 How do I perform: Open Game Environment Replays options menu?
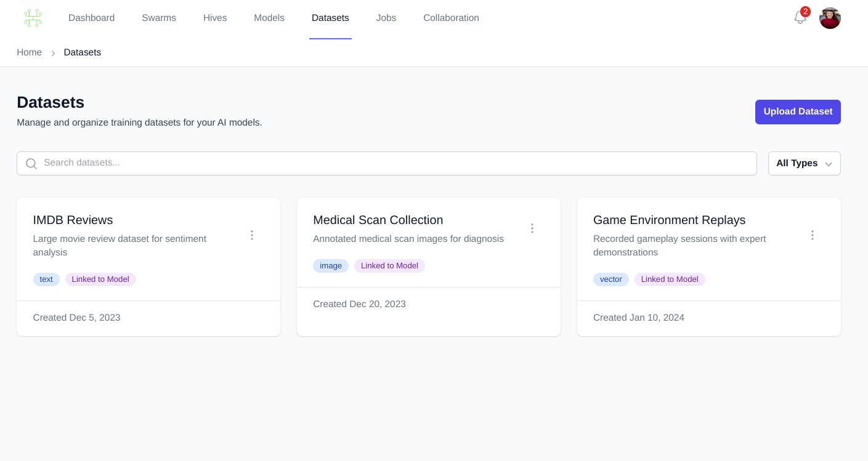[812, 235]
